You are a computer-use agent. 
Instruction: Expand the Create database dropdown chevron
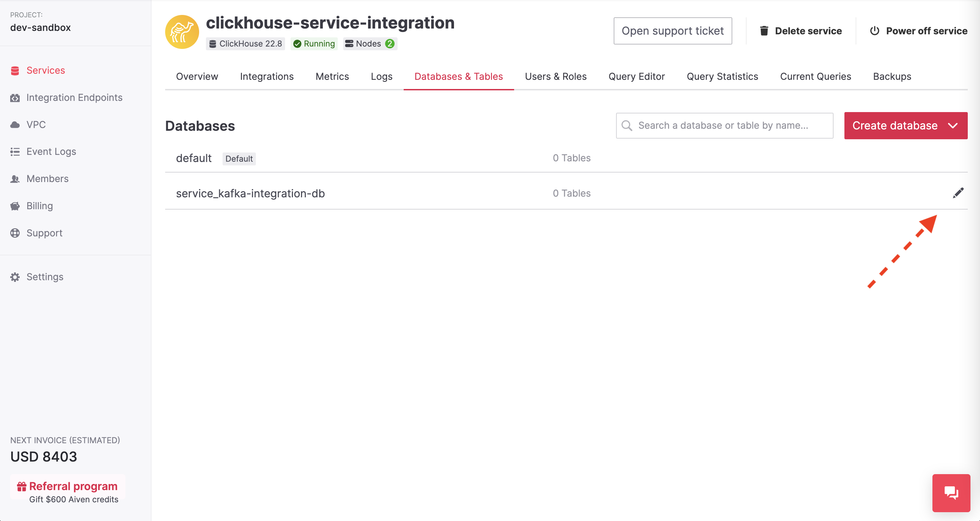952,126
